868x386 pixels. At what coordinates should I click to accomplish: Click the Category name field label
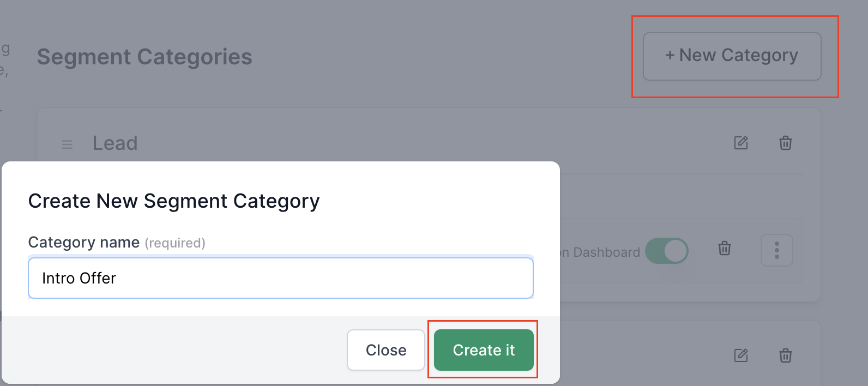pyautogui.click(x=84, y=242)
